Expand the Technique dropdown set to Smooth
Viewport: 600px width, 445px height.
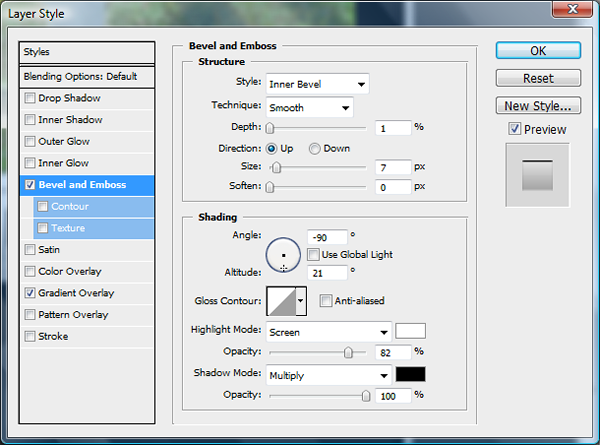[309, 106]
